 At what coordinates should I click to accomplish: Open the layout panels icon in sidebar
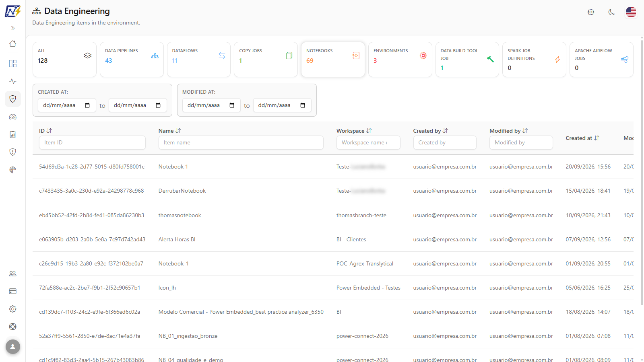(x=13, y=64)
